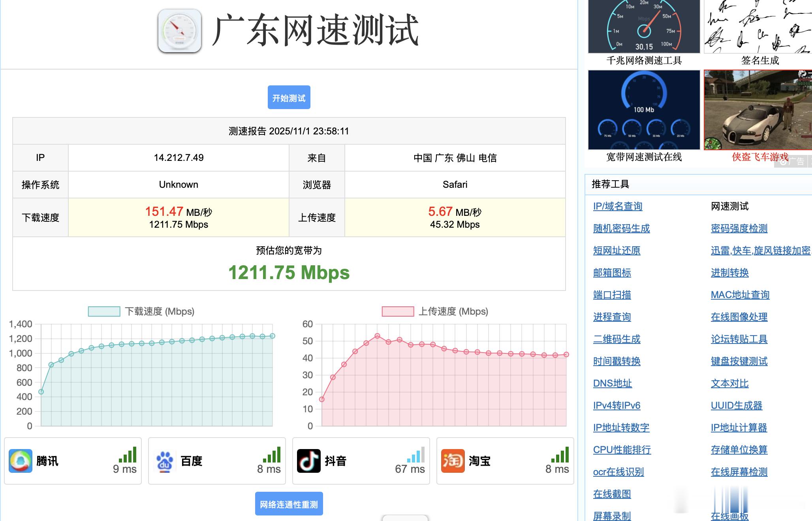Click signal bars icon in Taobao card
This screenshot has height=521, width=812.
click(x=560, y=455)
